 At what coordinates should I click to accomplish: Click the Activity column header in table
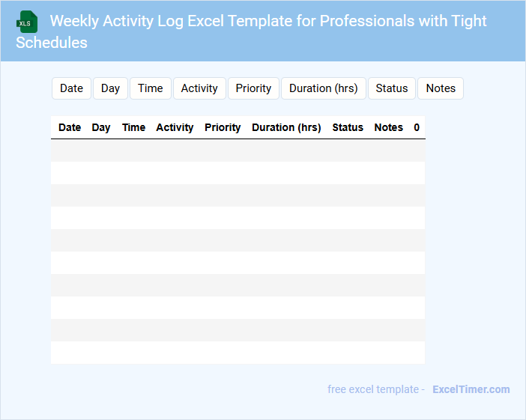point(175,127)
